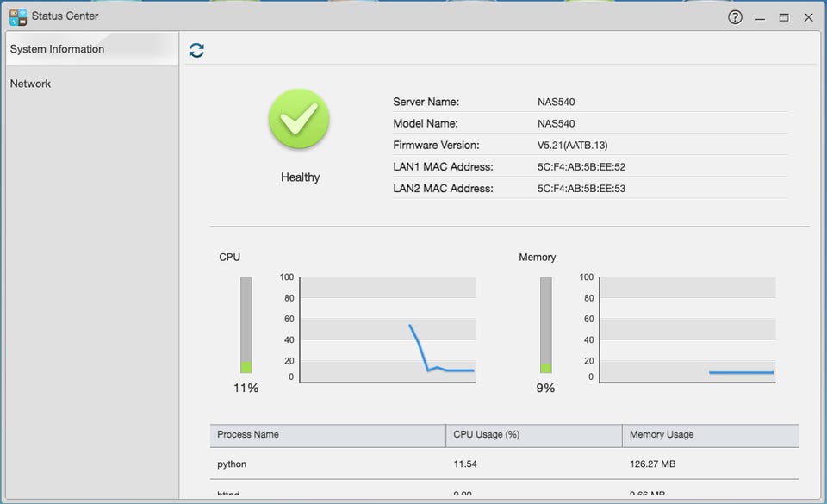827x504 pixels.
Task: Click the Server Name value NAS540
Action: (x=556, y=102)
